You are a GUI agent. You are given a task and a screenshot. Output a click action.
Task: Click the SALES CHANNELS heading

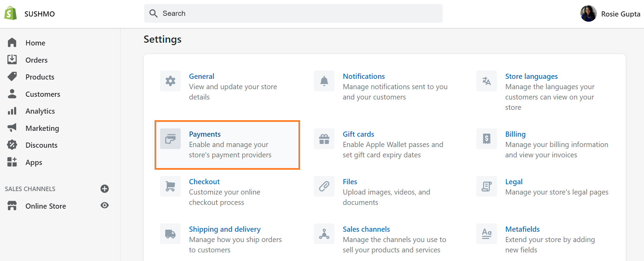[30, 189]
